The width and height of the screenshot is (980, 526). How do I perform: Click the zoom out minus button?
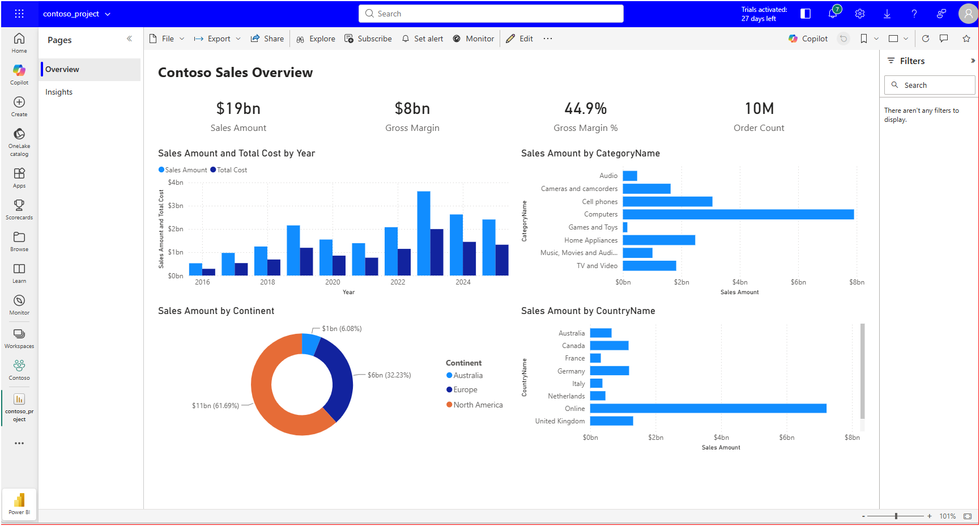(x=863, y=516)
